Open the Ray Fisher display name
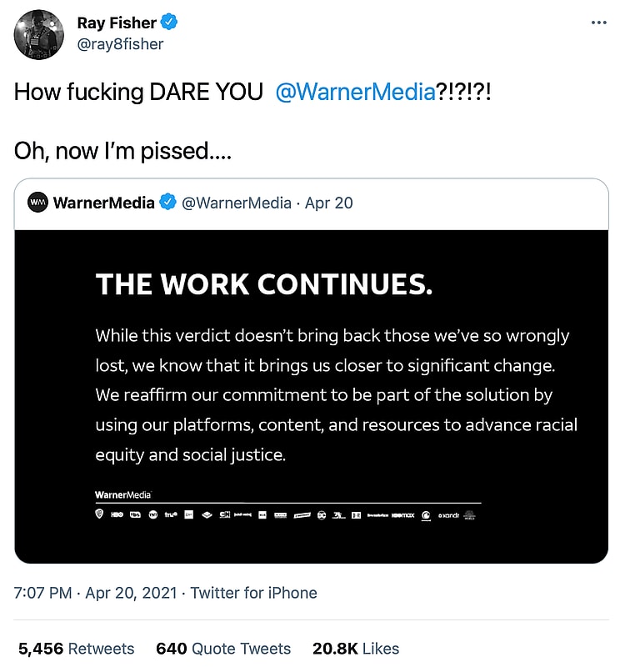This screenshot has width=625, height=672. click(117, 23)
